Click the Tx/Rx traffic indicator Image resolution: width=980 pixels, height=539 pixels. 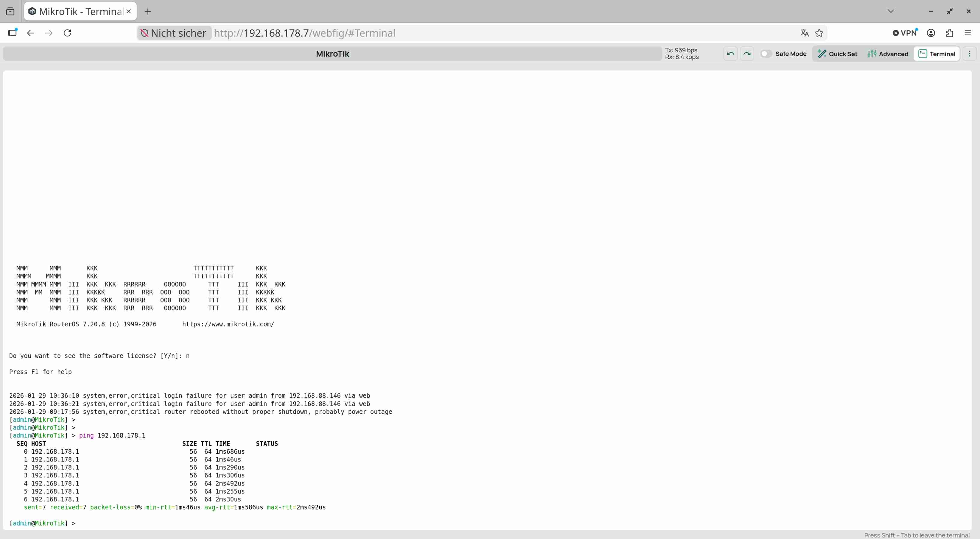(x=682, y=54)
